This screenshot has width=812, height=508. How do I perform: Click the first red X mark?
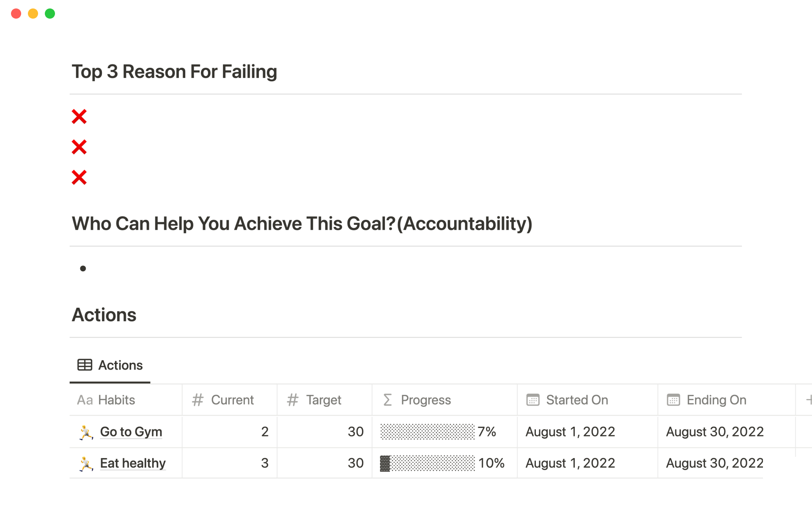coord(79,116)
